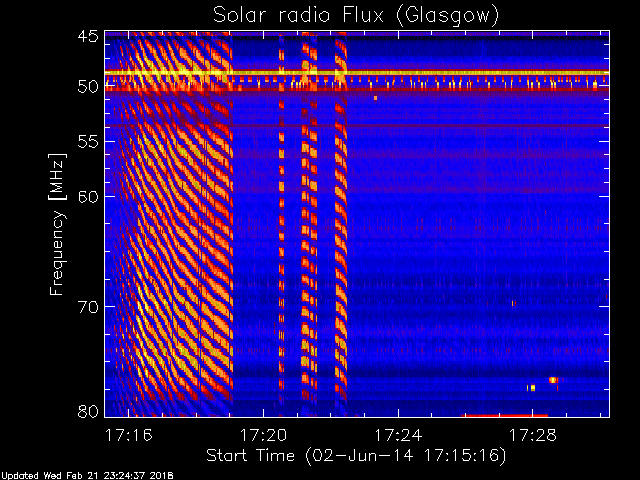The width and height of the screenshot is (640, 480).
Task: Click the "Updated Wed Feb 21 23:24:37 2018" timestamp
Action: point(88,476)
